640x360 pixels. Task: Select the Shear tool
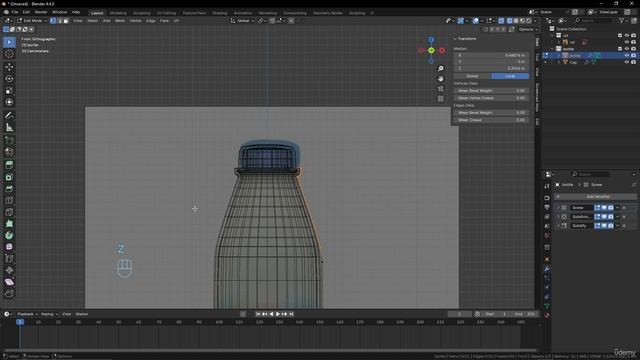pos(9,282)
